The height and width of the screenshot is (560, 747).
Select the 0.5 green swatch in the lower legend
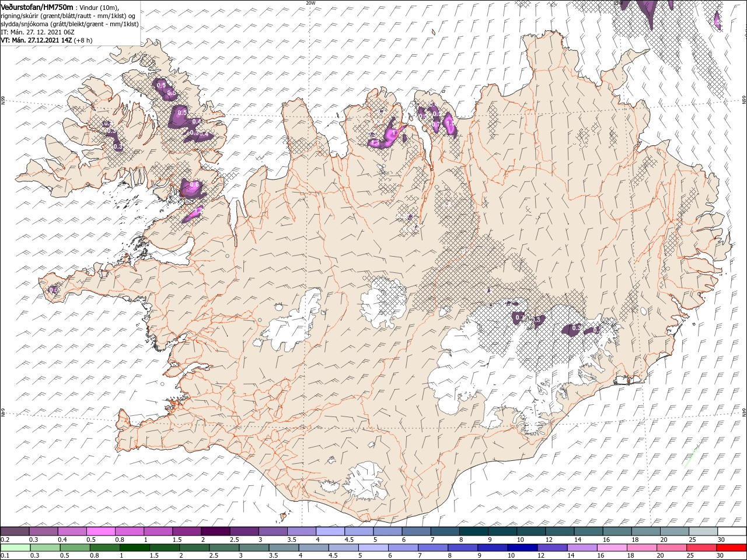75,548
